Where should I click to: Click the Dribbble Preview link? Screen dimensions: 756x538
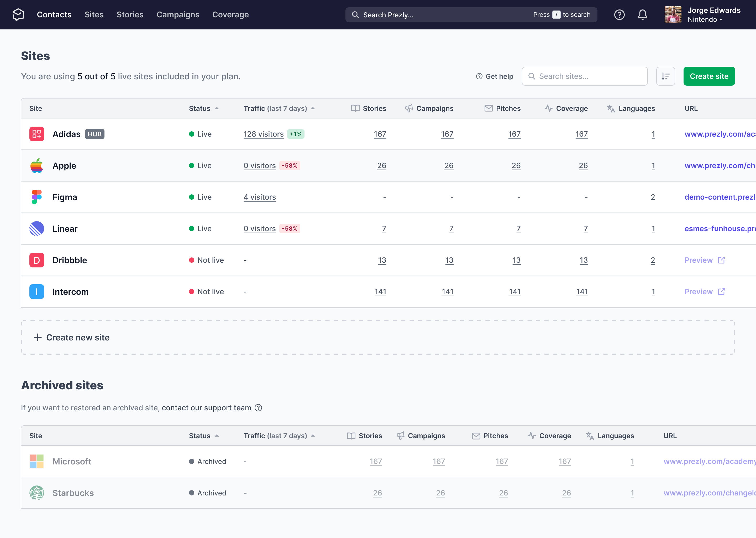699,260
